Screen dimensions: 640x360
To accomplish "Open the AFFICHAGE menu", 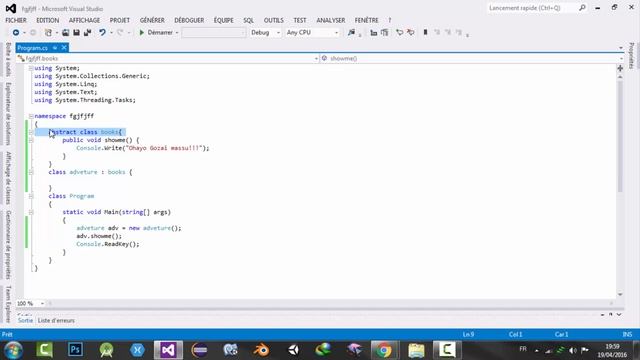I will coord(84,20).
